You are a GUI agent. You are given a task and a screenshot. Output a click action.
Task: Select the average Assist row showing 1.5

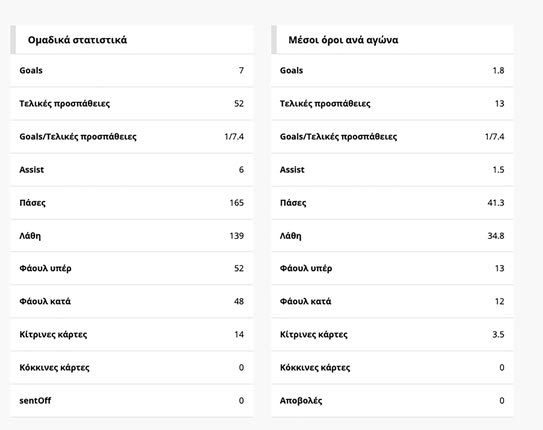(x=392, y=170)
